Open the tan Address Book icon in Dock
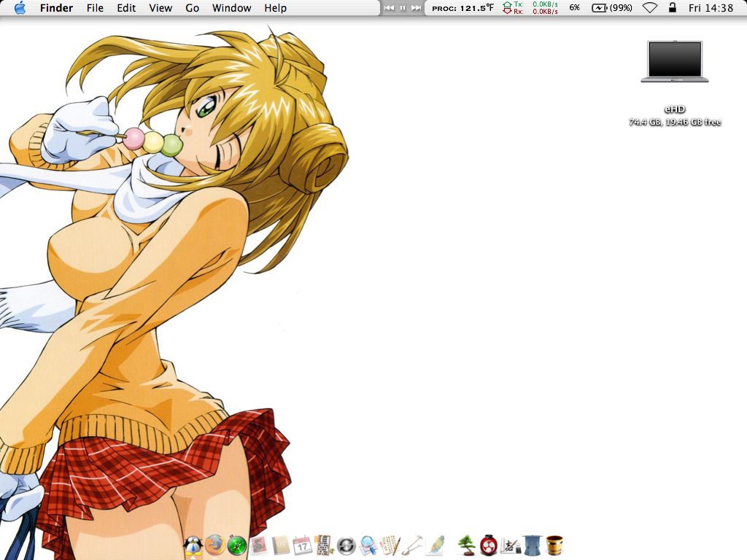 [281, 545]
